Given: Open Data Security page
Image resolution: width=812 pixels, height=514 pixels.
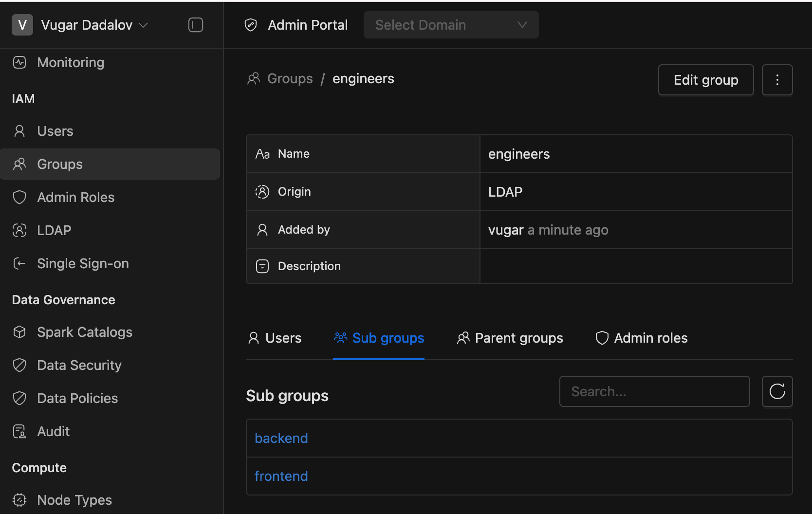Looking at the screenshot, I should pyautogui.click(x=79, y=365).
